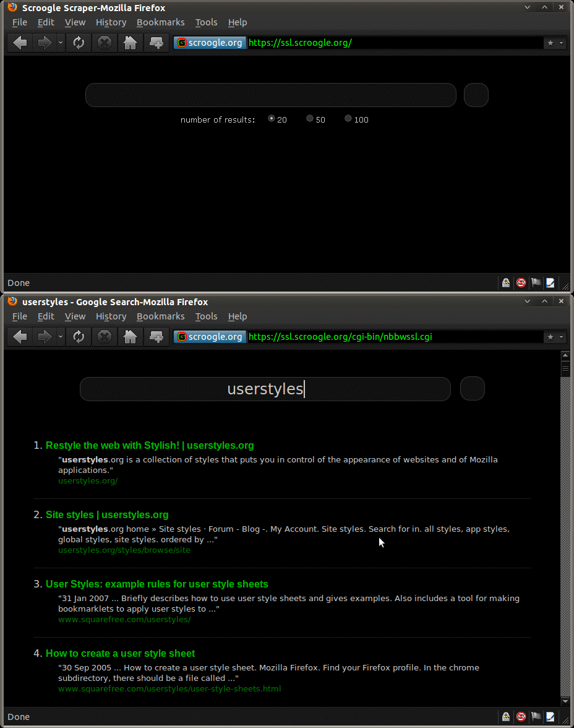Go forward in the userstyles search window
This screenshot has height=728, width=574.
(x=45, y=337)
